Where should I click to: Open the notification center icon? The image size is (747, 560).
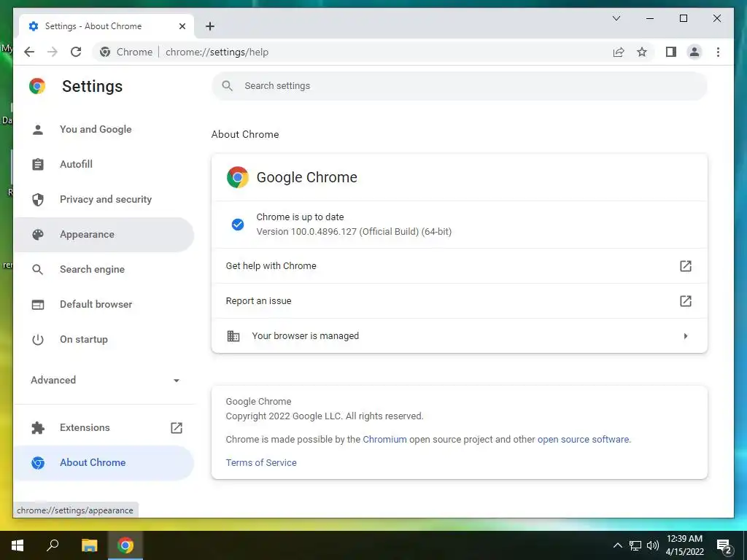coord(724,545)
